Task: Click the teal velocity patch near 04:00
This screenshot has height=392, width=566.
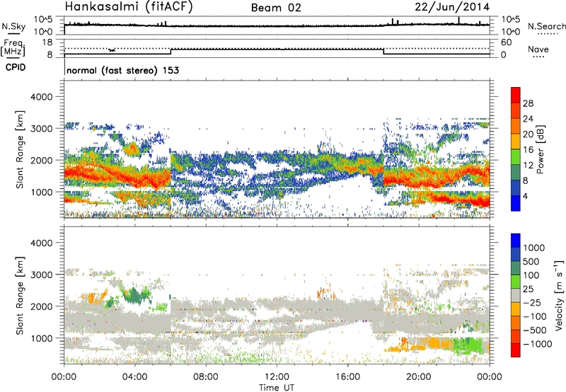Action: [x=134, y=294]
